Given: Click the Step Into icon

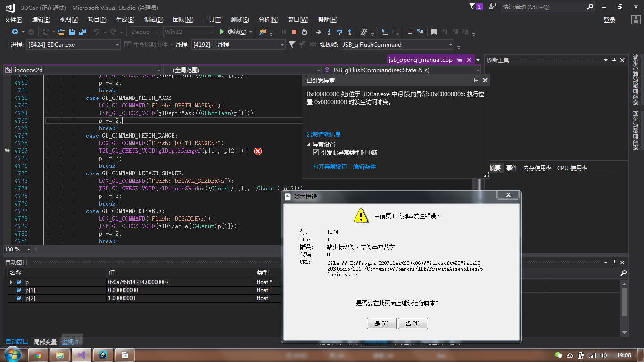Looking at the screenshot, I should click(329, 32).
